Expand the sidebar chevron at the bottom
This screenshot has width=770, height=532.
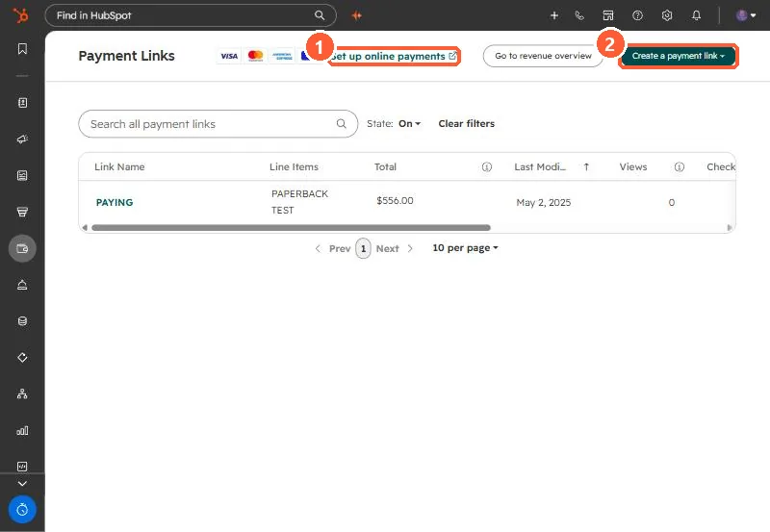click(22, 483)
